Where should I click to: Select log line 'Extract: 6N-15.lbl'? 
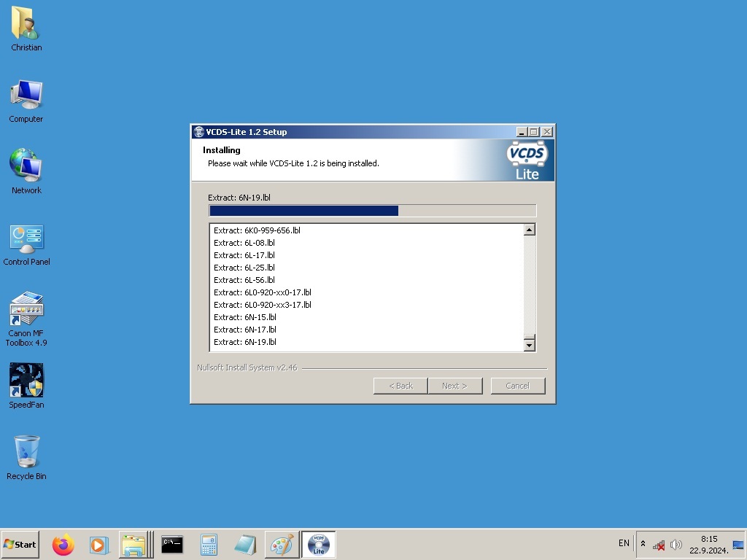click(245, 317)
